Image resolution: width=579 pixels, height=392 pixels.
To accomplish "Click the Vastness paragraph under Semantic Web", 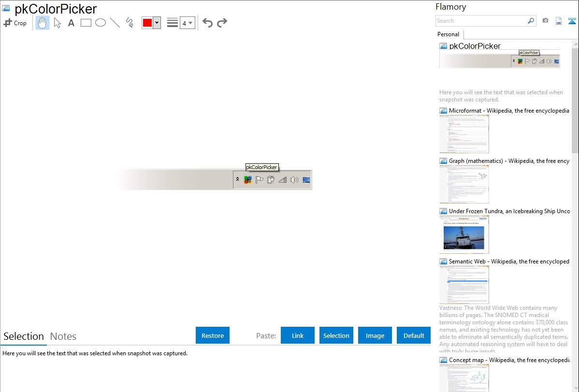I will (504, 329).
